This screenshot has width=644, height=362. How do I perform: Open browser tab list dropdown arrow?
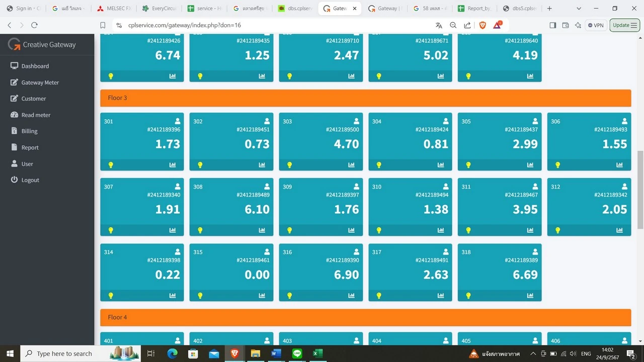coord(579,9)
